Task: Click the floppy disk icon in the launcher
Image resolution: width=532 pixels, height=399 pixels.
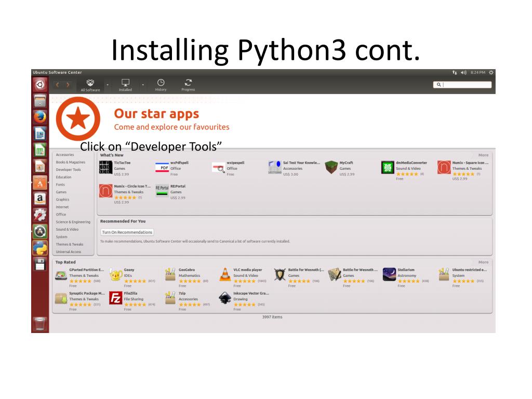Action: click(40, 264)
